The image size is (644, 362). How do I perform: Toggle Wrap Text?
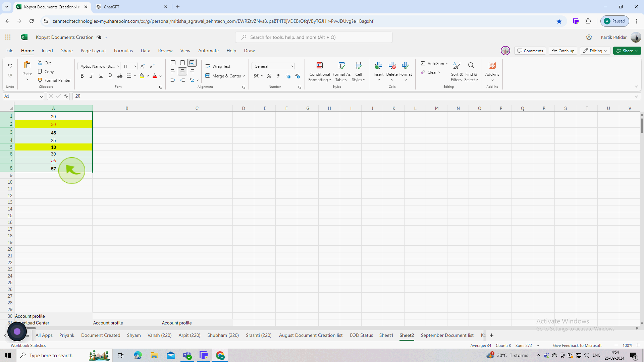click(218, 66)
